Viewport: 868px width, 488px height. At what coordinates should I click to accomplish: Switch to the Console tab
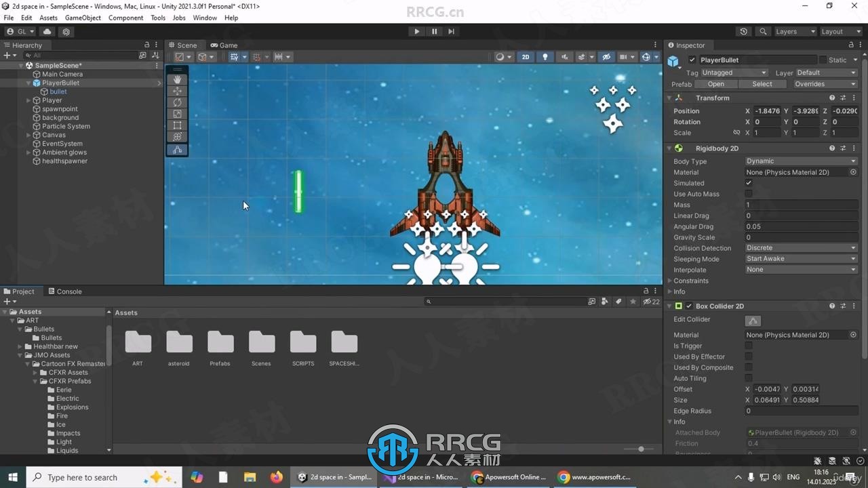(x=65, y=291)
